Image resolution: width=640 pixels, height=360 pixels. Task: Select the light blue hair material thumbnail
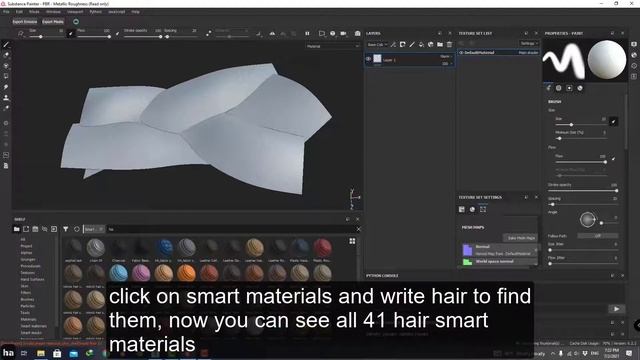[118, 273]
